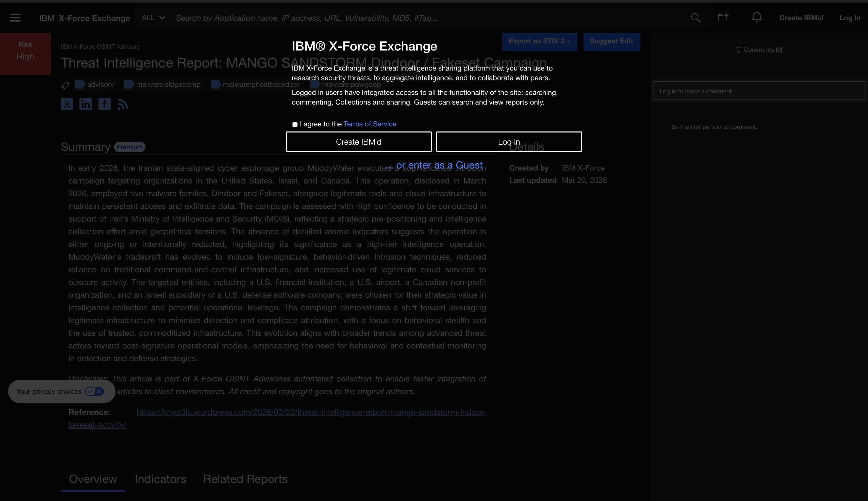Open the notifications bell
868x501 pixels.
coord(757,18)
